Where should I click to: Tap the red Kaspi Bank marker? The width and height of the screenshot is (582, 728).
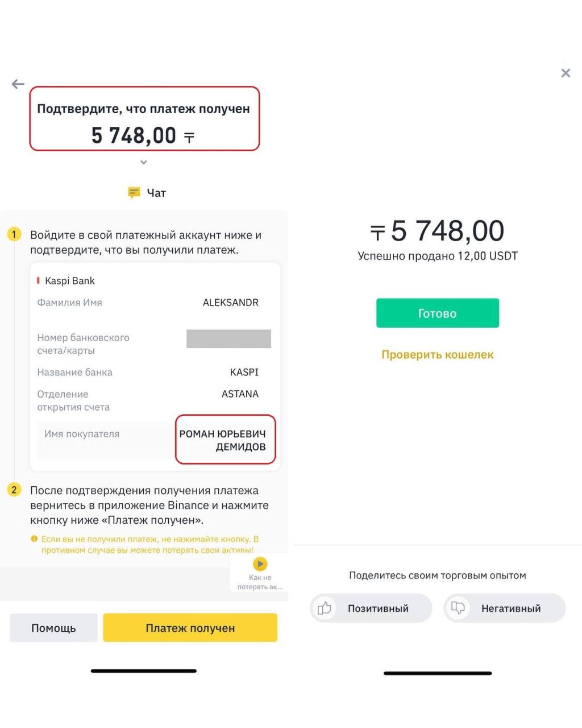(38, 280)
